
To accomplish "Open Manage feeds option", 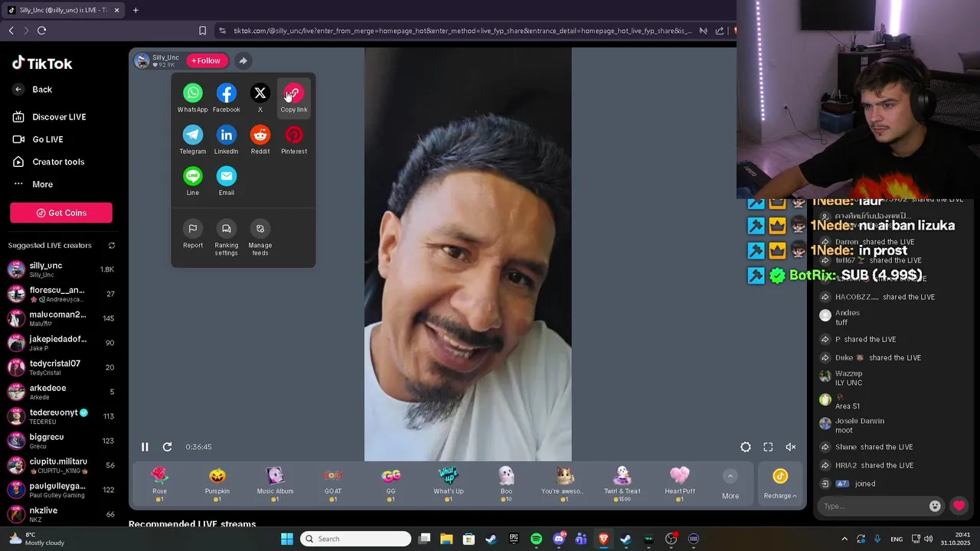I will click(x=260, y=238).
